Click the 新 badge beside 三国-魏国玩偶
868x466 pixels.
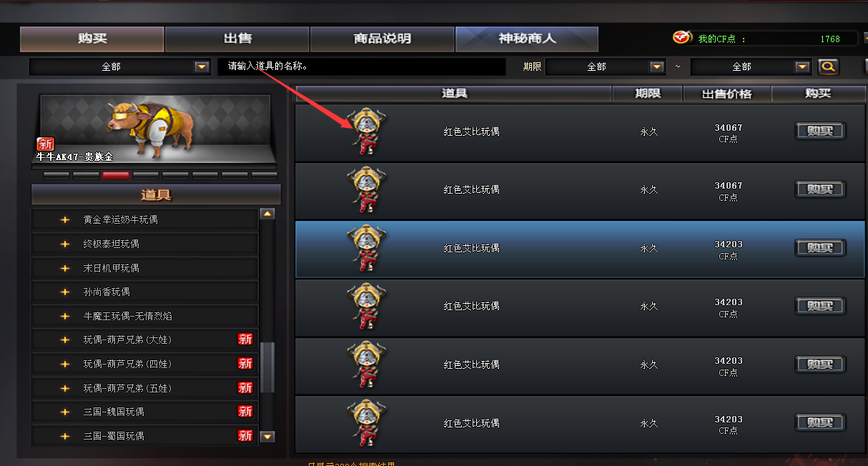click(245, 412)
